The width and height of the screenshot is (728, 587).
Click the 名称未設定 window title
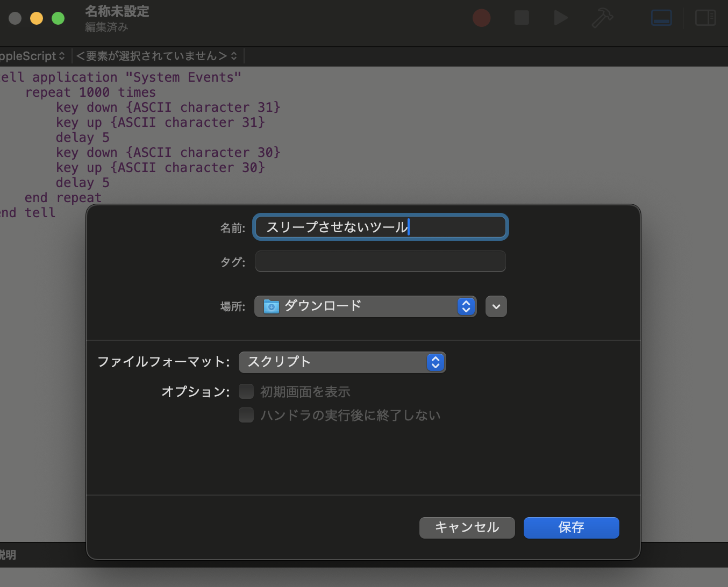click(x=117, y=11)
